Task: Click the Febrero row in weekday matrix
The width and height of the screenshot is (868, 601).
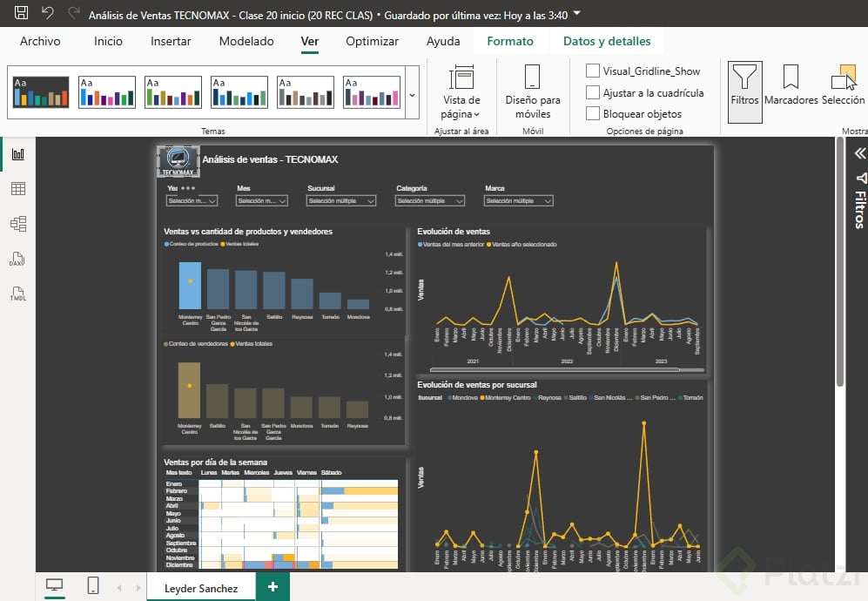Action: click(281, 490)
